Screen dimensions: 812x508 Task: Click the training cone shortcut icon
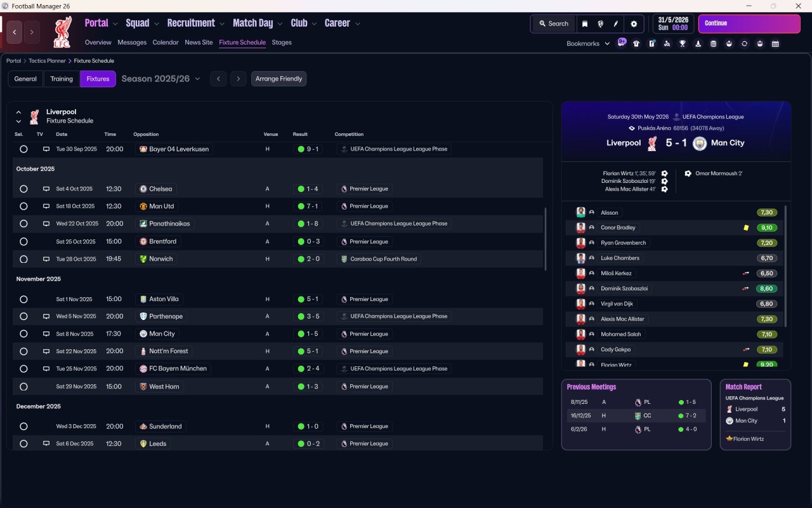(698, 44)
